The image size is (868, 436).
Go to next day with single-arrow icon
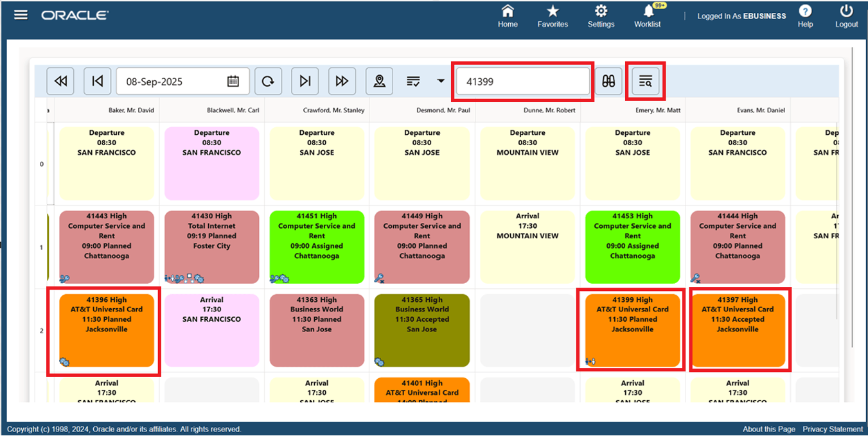point(305,80)
